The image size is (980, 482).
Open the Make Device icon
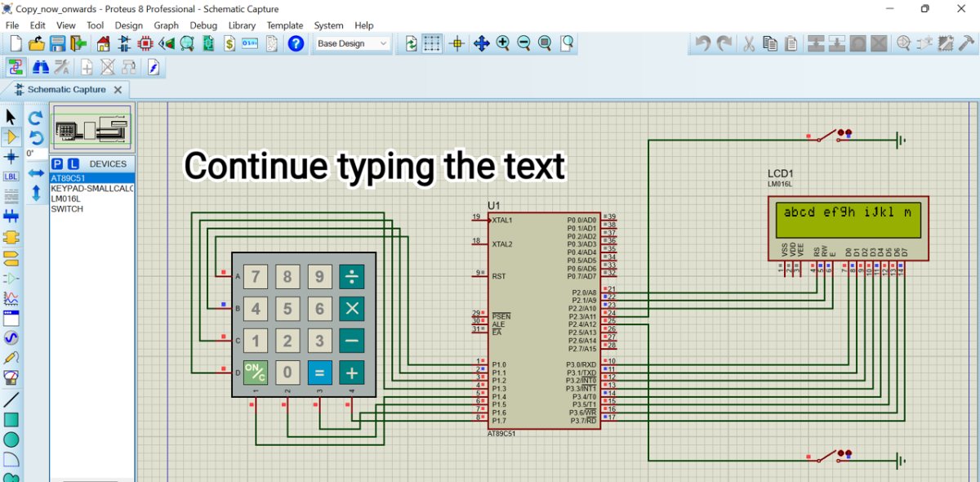point(924,43)
